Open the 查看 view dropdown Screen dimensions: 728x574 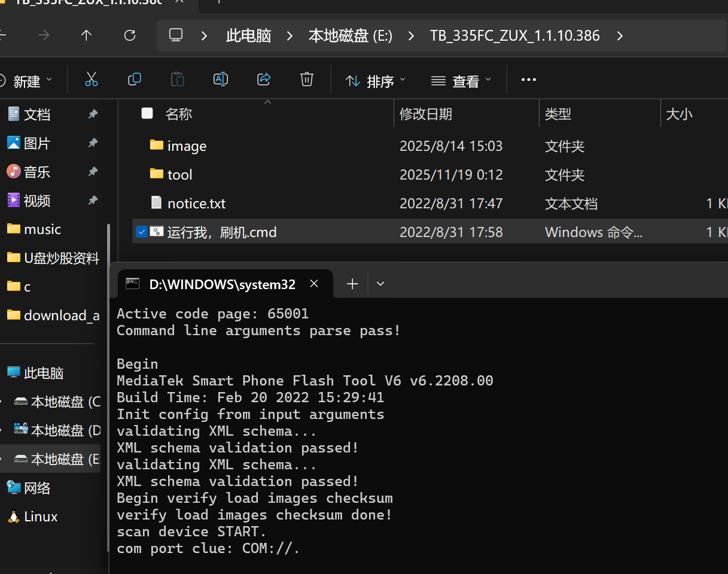[462, 80]
